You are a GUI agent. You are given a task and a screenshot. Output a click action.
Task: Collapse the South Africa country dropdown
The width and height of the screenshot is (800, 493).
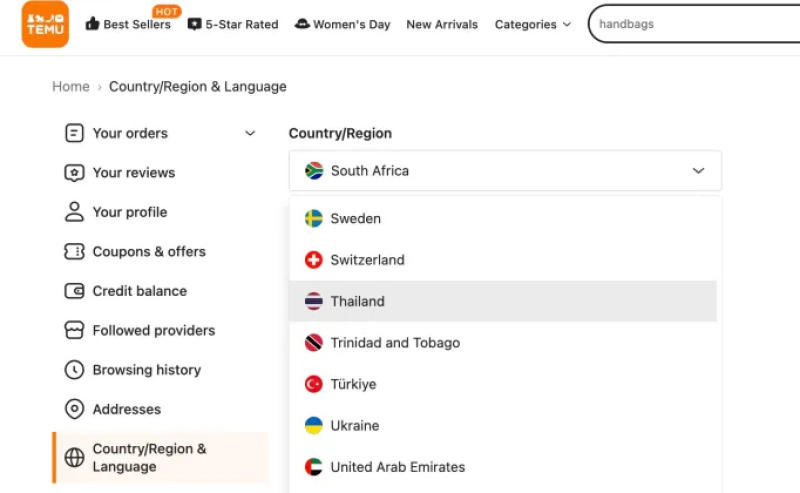[x=698, y=171]
